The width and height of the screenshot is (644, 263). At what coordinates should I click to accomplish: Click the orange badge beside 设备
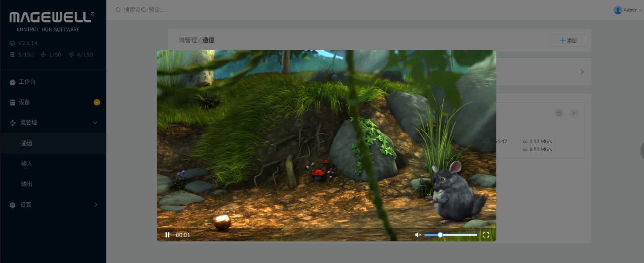click(x=97, y=102)
